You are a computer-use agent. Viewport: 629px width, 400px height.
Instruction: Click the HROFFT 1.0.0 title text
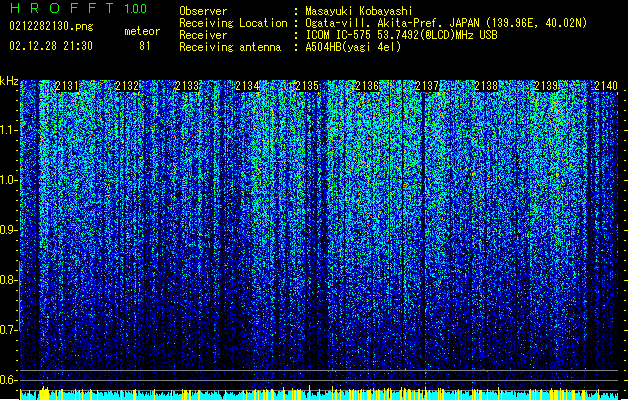78,8
